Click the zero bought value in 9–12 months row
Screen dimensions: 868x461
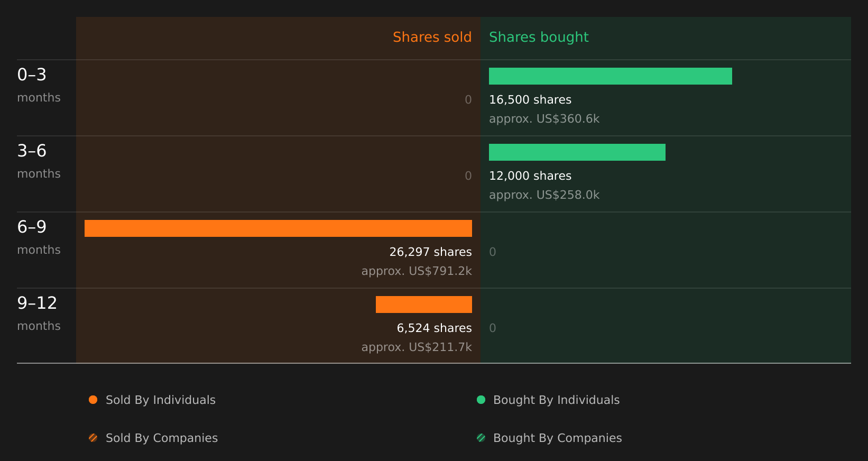pyautogui.click(x=493, y=328)
